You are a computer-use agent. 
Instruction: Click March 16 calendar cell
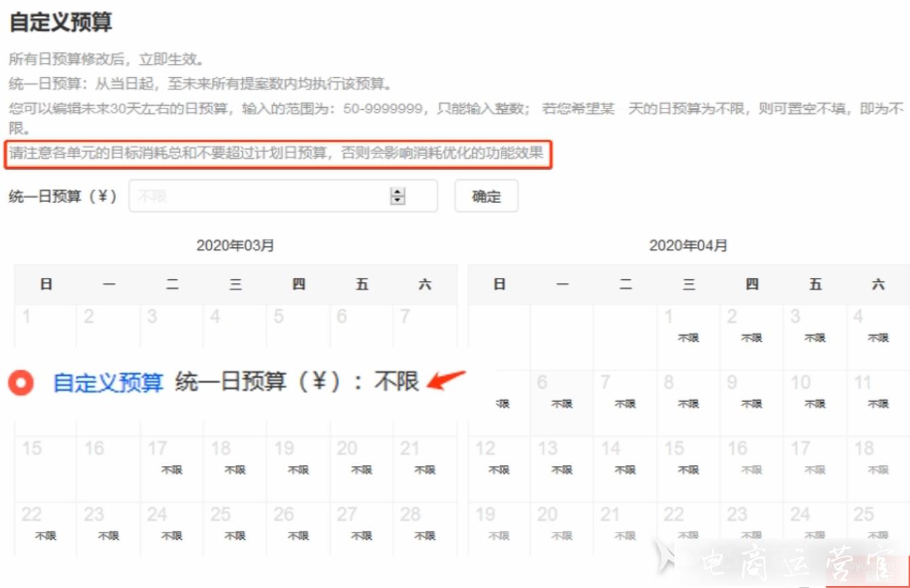tap(109, 469)
